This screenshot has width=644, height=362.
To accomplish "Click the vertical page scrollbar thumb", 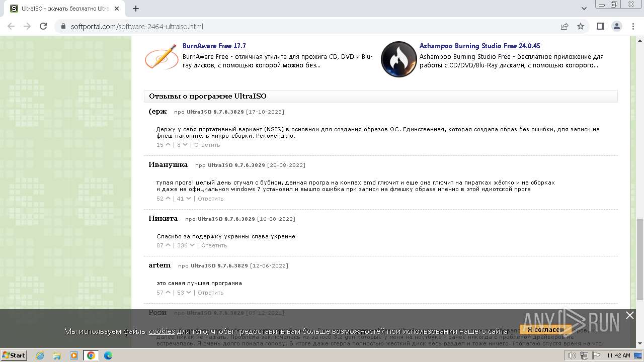I will (x=639, y=259).
